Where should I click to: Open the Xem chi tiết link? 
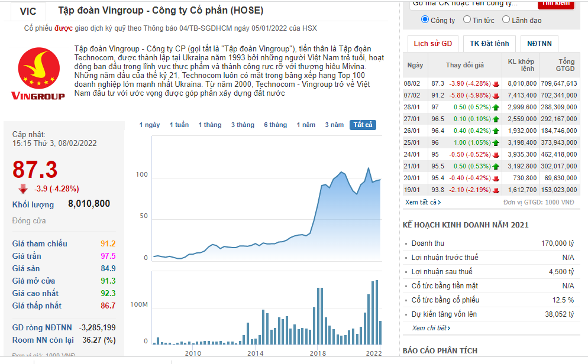(431, 328)
